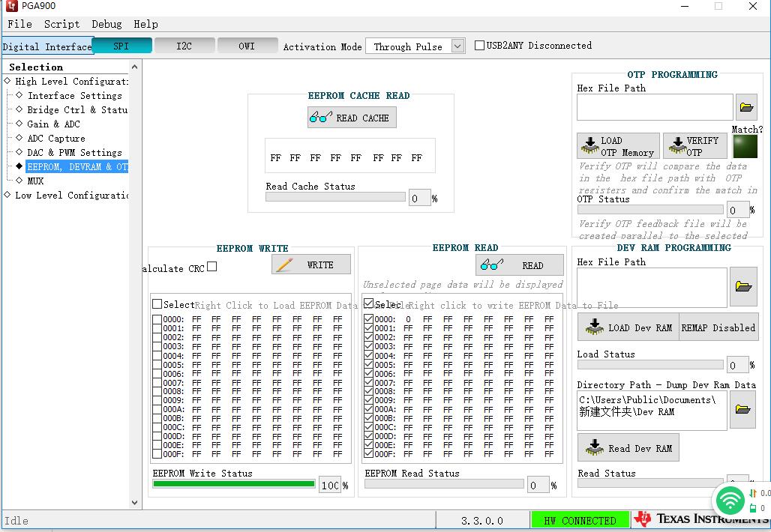Viewport: 771px width, 532px height.
Task: Click REMAP Disabled button
Action: 718,327
